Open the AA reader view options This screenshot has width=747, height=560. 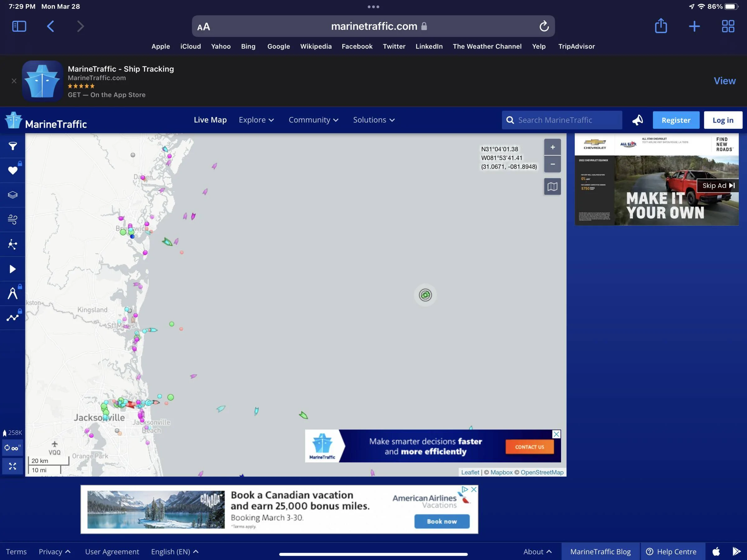click(204, 27)
